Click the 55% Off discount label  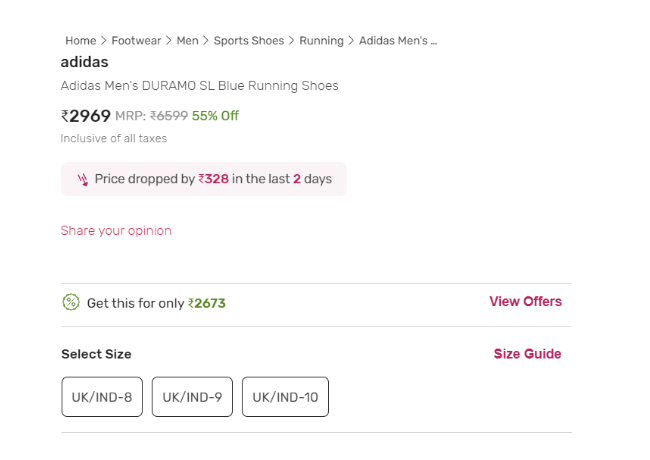click(x=215, y=116)
